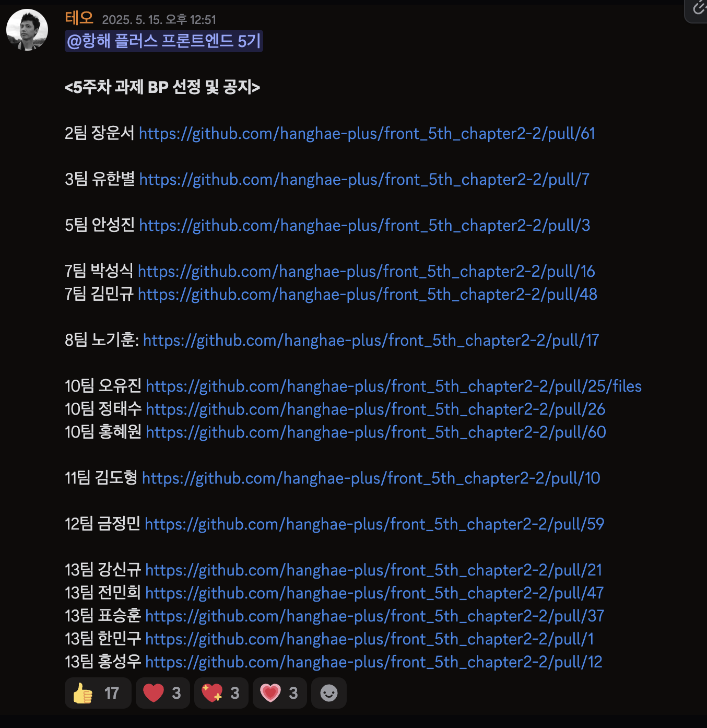Click the 테오 username
The height and width of the screenshot is (728, 707).
[79, 18]
